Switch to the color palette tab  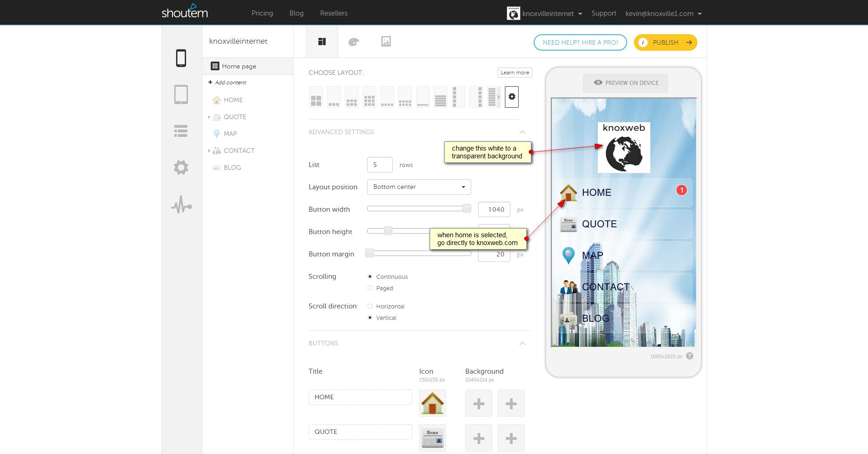[353, 42]
